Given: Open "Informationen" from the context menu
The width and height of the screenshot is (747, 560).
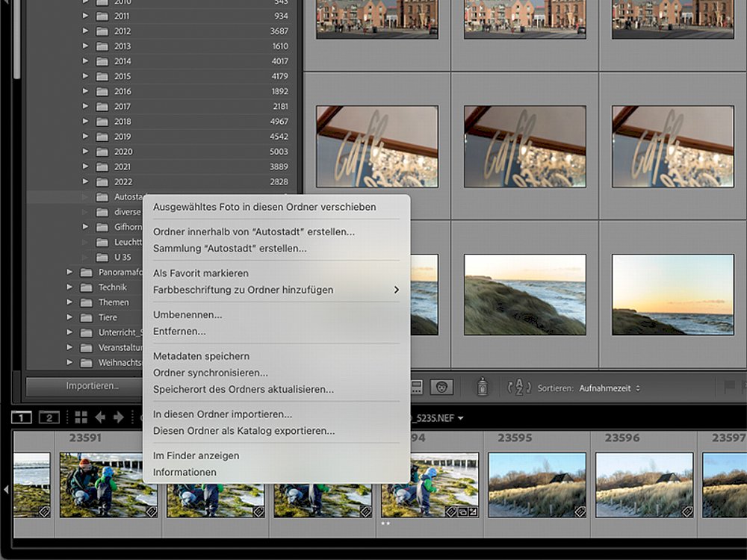Looking at the screenshot, I should [185, 473].
